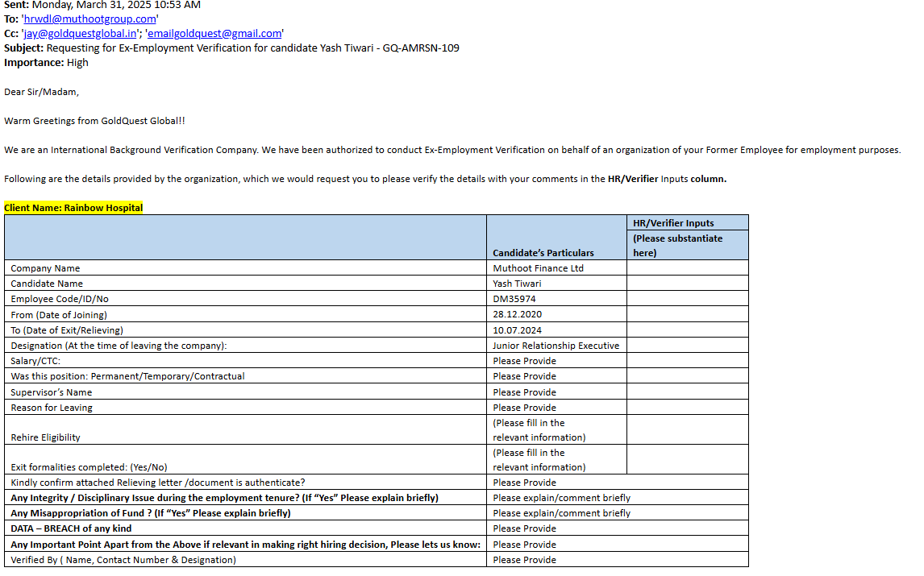This screenshot has height=576, width=924.
Task: Click explain/comment text in Misappropriation row
Action: coord(562,513)
